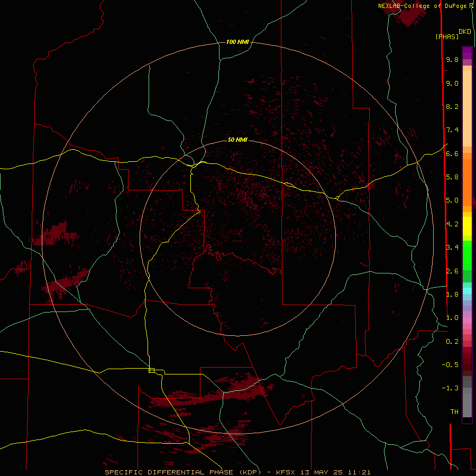Click the 5.8 scale value
The width and height of the screenshot is (476, 476).
point(452,177)
